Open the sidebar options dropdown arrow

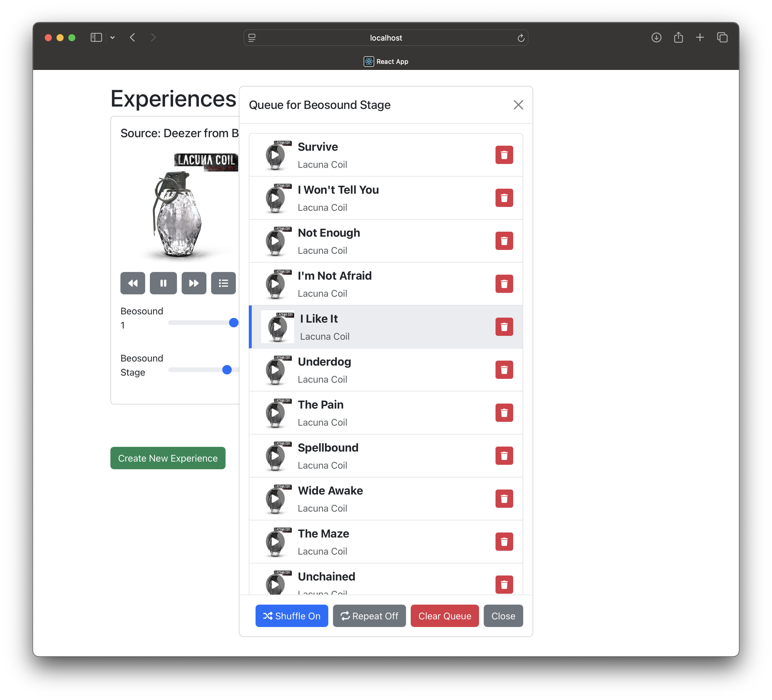click(x=112, y=37)
